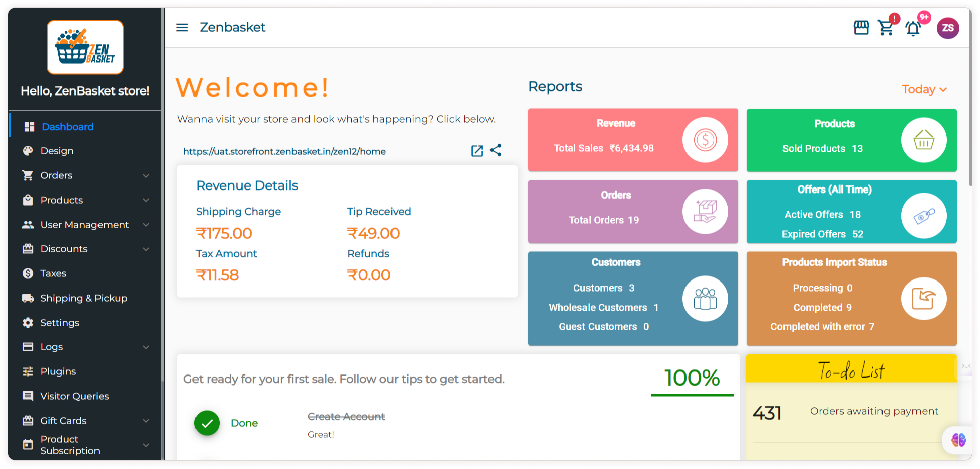Open the notifications bell icon
Viewport: 980px width, 469px height.
click(913, 28)
